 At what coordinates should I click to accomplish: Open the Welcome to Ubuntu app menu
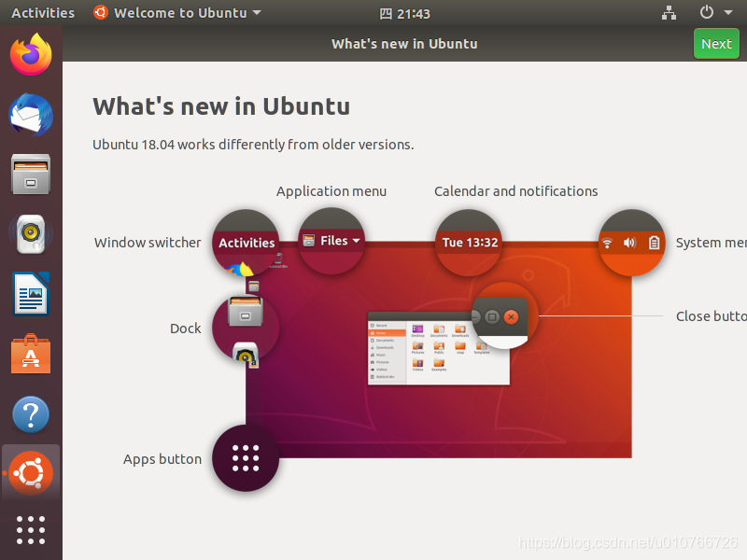pos(177,13)
